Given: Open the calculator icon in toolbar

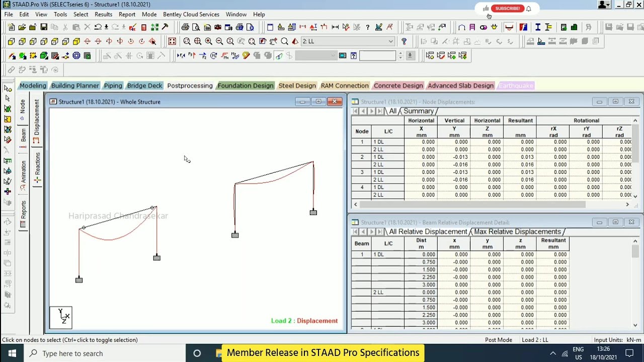Looking at the screenshot, I should click(x=144, y=27).
